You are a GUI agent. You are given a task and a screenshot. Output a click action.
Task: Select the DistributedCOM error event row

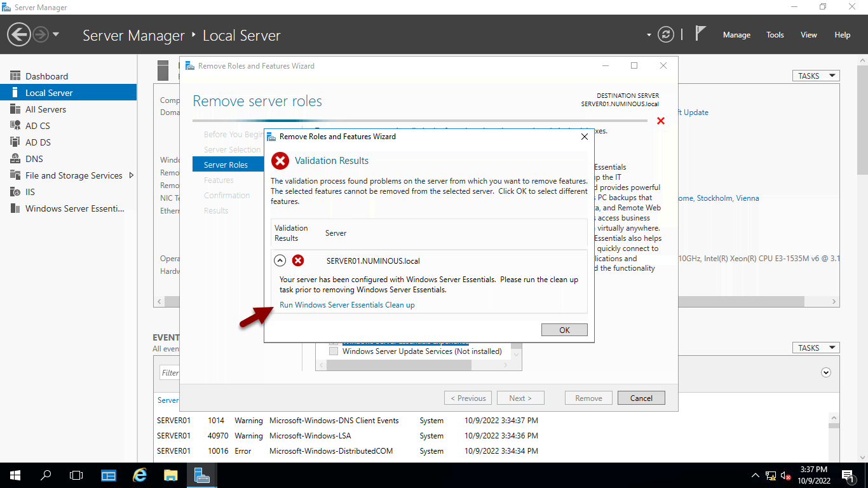point(491,451)
